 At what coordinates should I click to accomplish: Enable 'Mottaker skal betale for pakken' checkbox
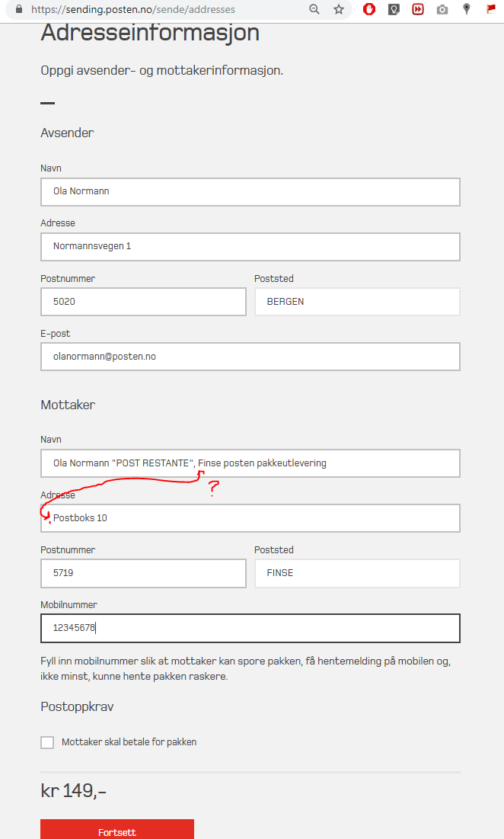47,742
